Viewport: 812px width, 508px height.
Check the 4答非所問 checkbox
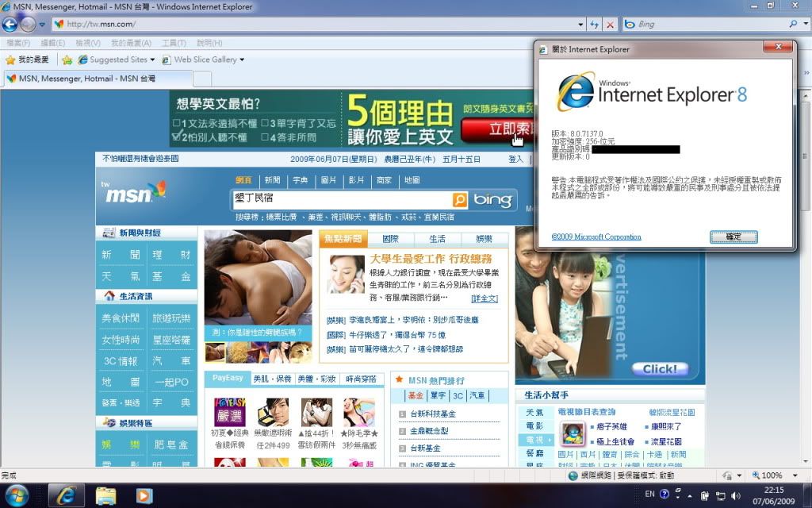click(265, 137)
